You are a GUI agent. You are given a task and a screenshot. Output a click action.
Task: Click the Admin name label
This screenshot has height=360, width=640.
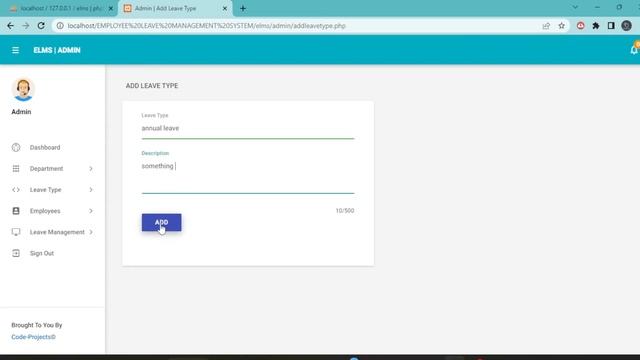pos(21,112)
